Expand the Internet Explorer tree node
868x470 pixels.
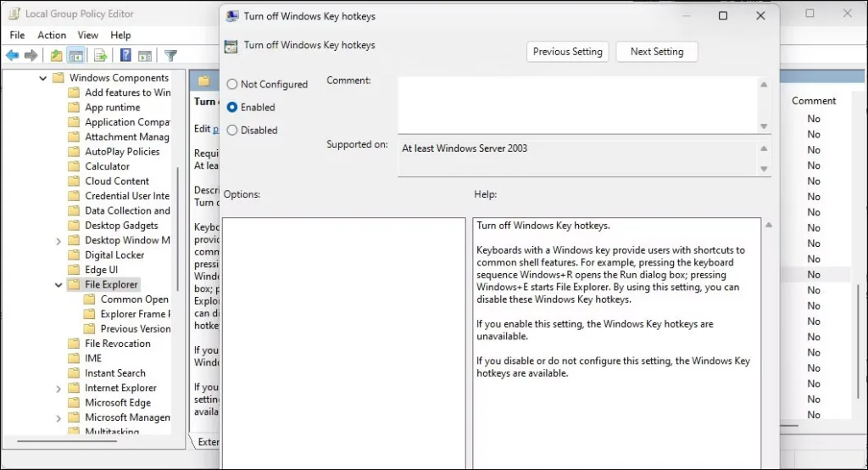[58, 389]
